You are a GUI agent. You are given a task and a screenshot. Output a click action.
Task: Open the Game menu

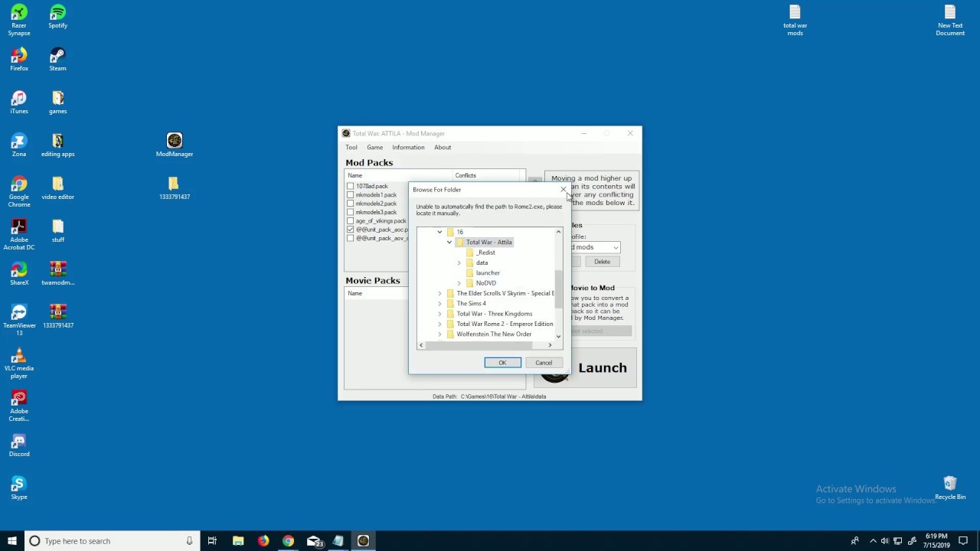[x=374, y=147]
